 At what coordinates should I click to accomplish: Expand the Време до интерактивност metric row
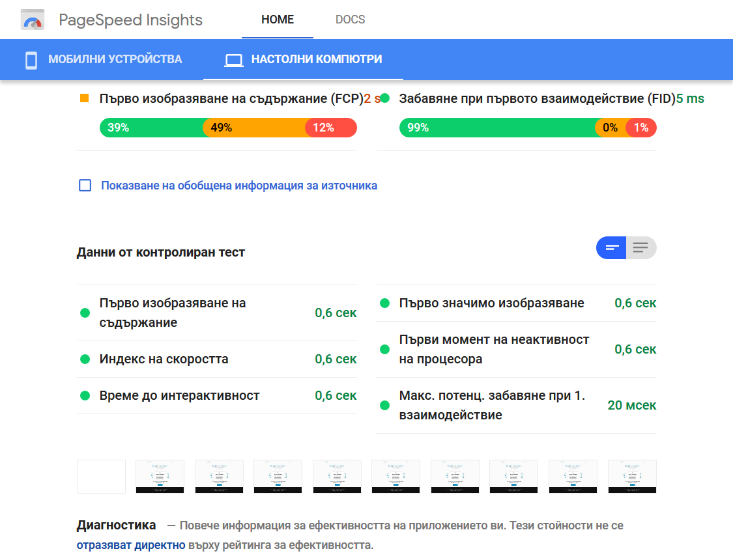pos(217,396)
